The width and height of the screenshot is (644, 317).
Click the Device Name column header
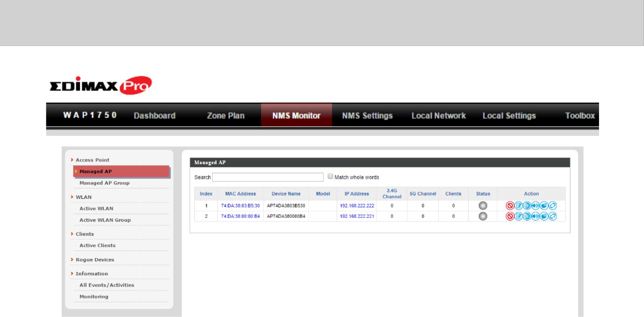click(x=286, y=193)
